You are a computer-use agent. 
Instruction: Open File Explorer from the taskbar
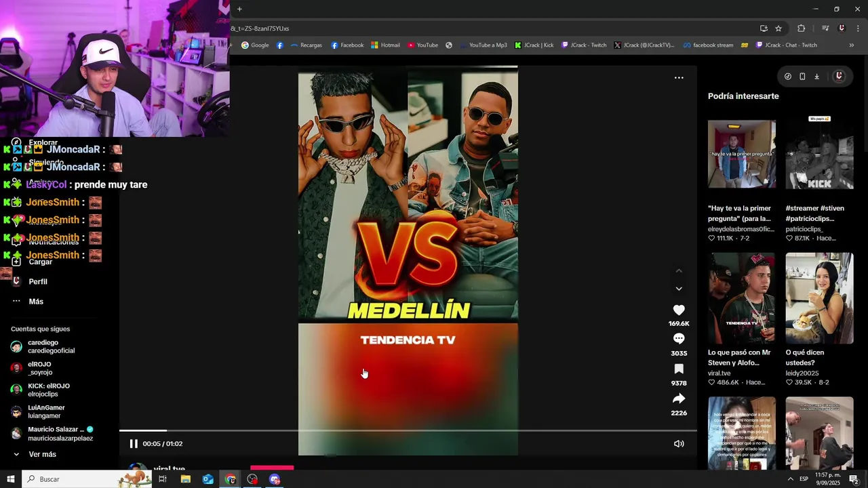coord(185,479)
